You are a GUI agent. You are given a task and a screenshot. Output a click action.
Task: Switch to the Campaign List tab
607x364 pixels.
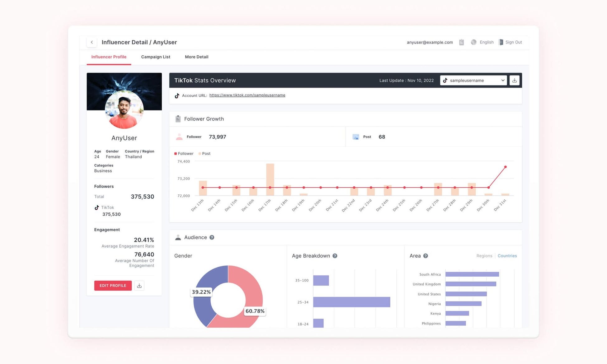tap(156, 57)
